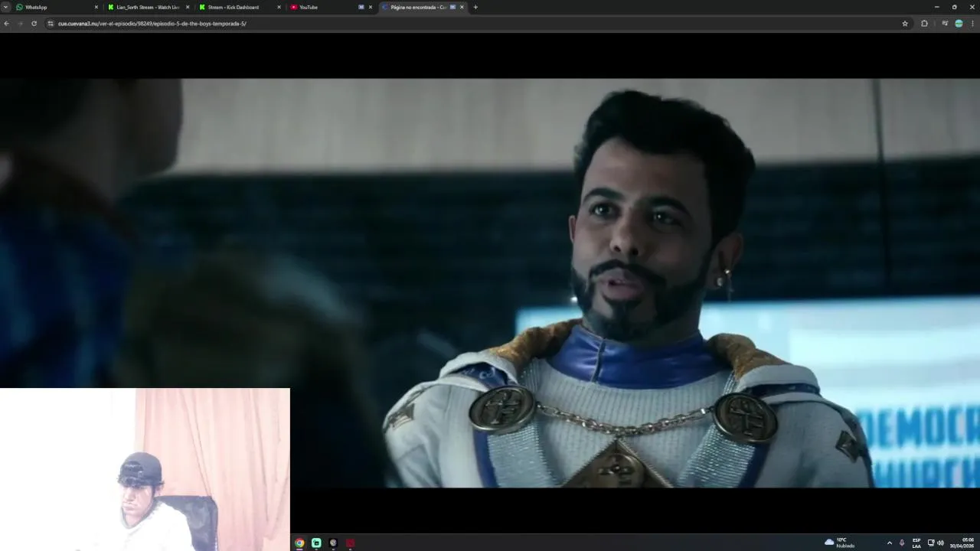This screenshot has height=551, width=980.
Task: Open a new browser tab
Action: [x=475, y=7]
